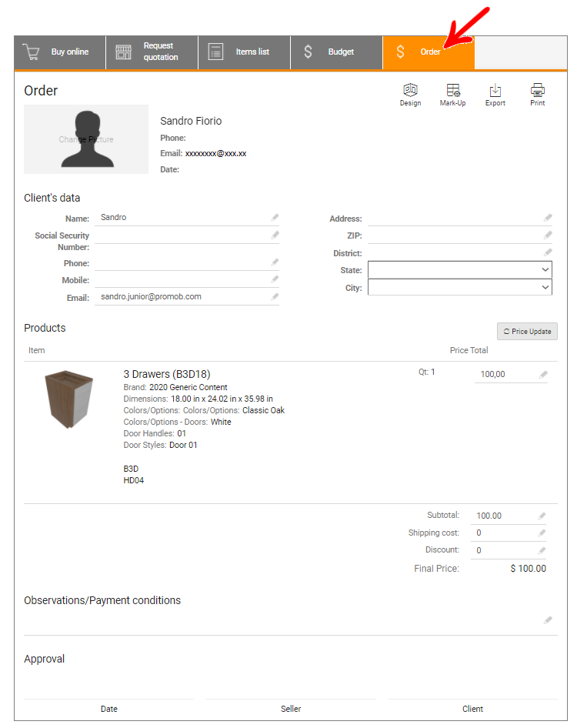Image resolution: width=577 pixels, height=728 pixels.
Task: Click the '3 Drawers (B3D18)' product title
Action: (167, 374)
